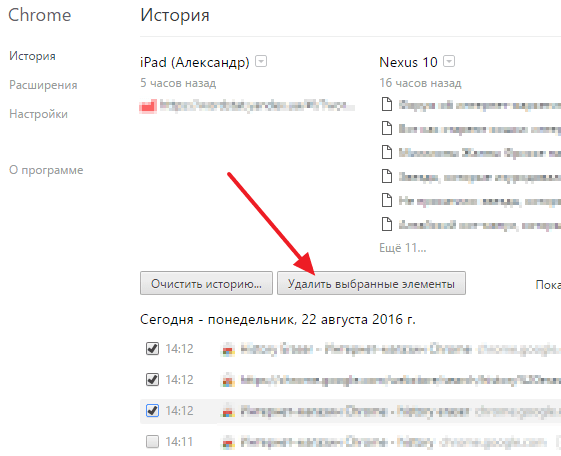This screenshot has width=561, height=456.
Task: Click second page icon under Nexus 10
Action: pos(387,128)
